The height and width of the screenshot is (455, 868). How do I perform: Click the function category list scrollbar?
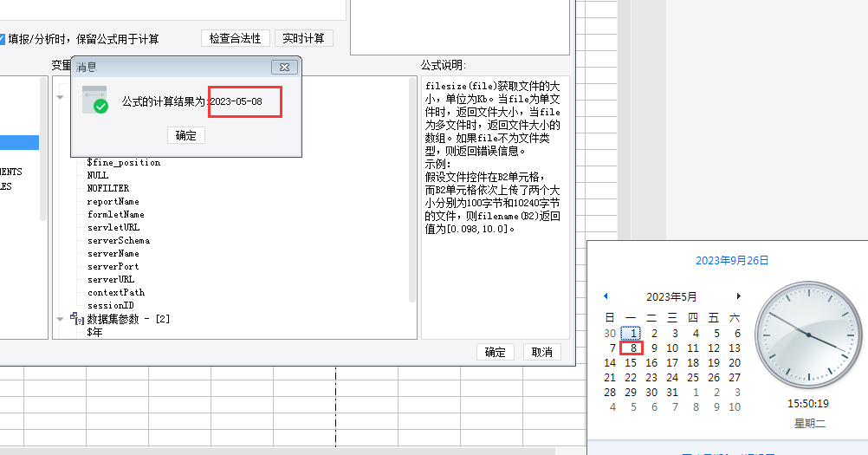43,149
